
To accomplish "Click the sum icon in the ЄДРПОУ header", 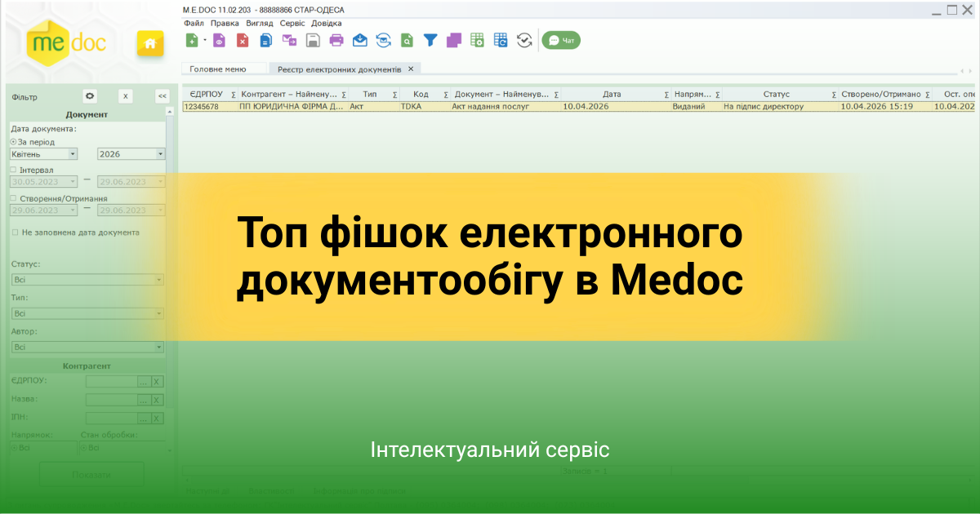I will click(x=234, y=95).
